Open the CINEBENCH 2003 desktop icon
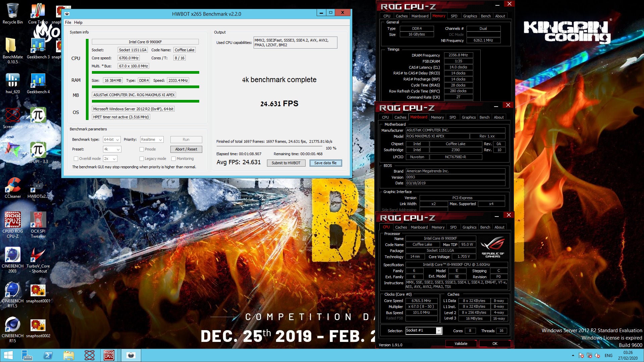644x362 pixels. point(12,260)
